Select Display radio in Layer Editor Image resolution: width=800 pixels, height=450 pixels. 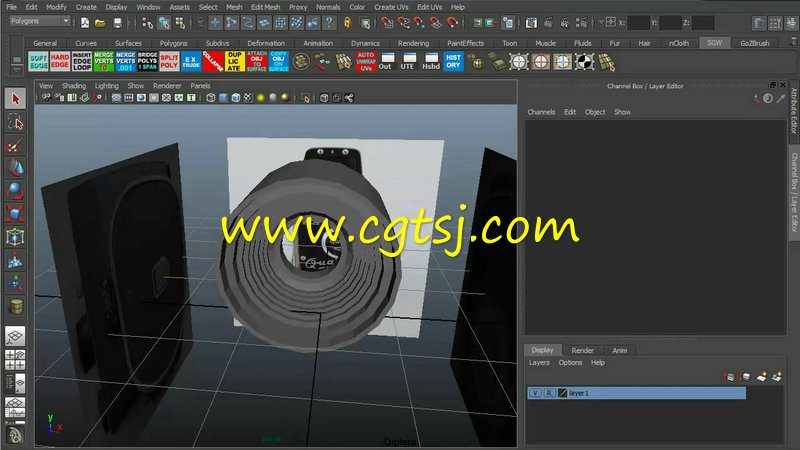542,350
